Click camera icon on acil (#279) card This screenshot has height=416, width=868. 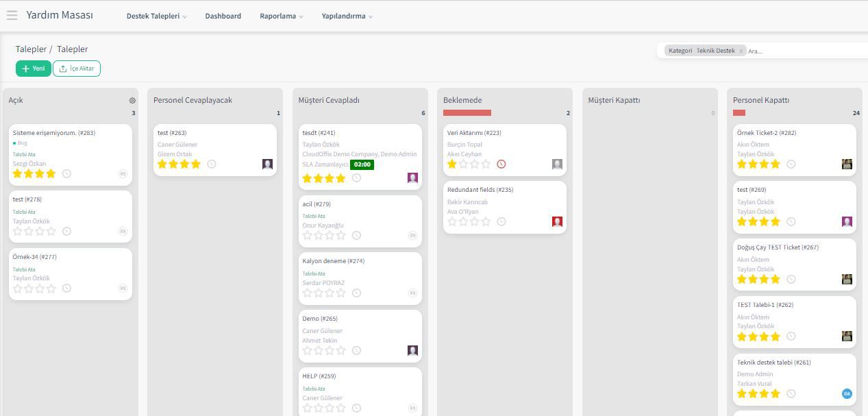pos(412,236)
